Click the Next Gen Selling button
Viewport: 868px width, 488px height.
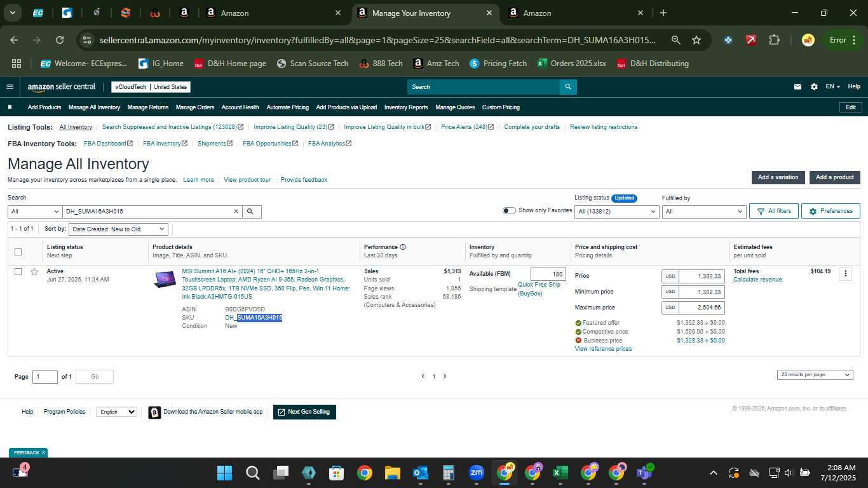[x=304, y=412]
